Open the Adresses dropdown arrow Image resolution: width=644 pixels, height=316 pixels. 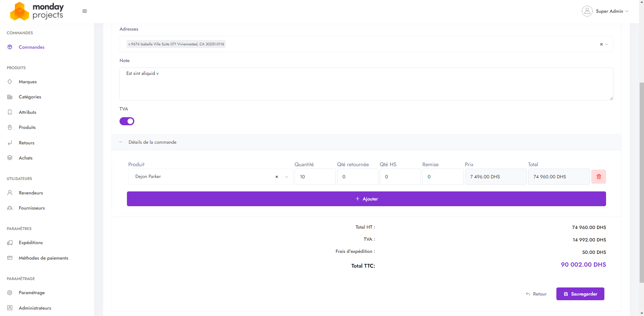tap(607, 44)
